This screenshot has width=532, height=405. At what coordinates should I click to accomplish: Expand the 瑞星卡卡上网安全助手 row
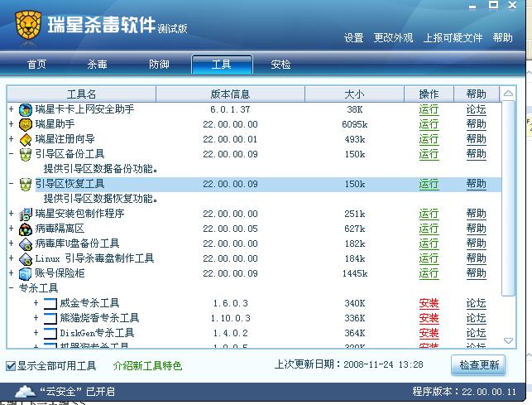click(x=12, y=109)
